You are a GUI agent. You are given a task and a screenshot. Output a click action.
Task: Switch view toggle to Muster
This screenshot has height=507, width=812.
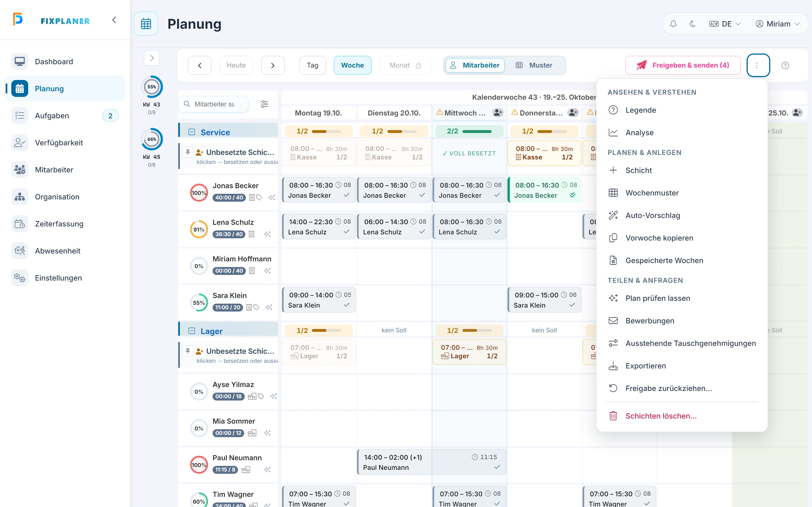point(534,65)
